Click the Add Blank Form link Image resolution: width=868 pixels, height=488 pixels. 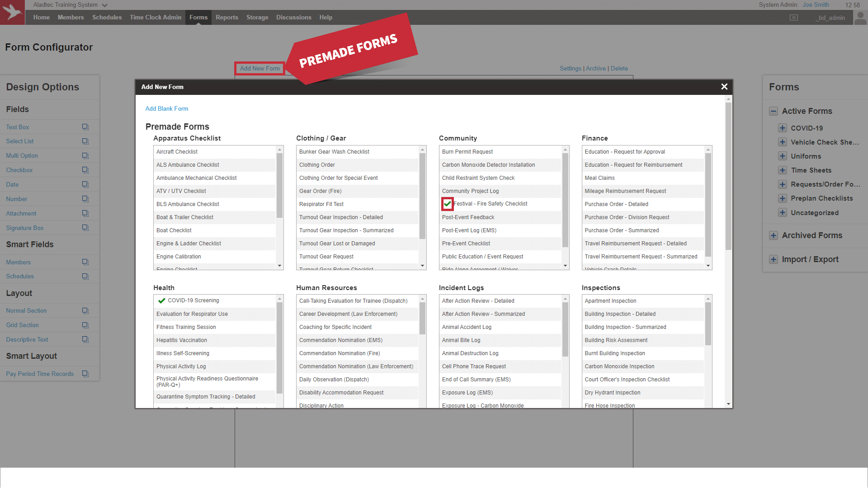click(x=166, y=108)
